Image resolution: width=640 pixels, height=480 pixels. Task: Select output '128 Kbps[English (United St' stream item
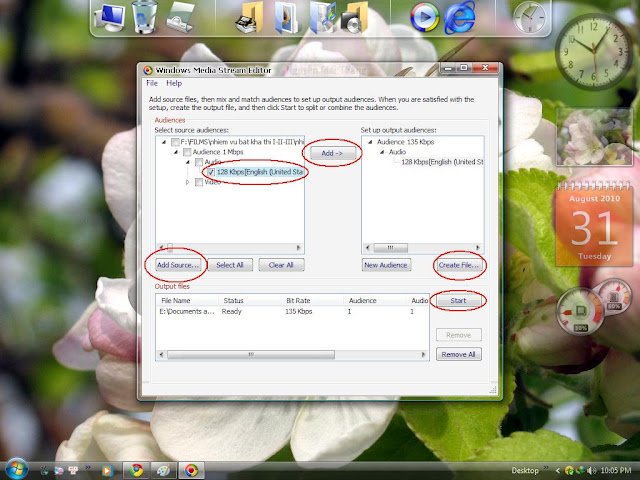click(442, 162)
